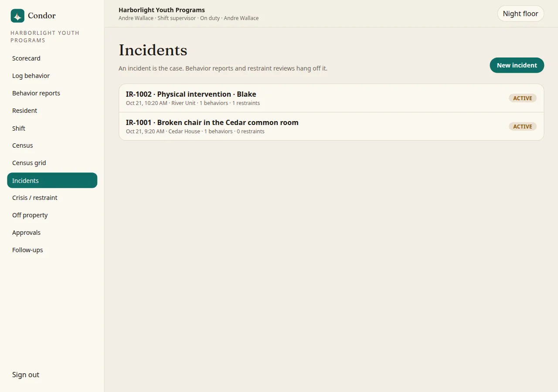Viewport: 558px width, 392px height.
Task: Open incident IR-1002 Physical intervention Blake
Action: click(331, 98)
